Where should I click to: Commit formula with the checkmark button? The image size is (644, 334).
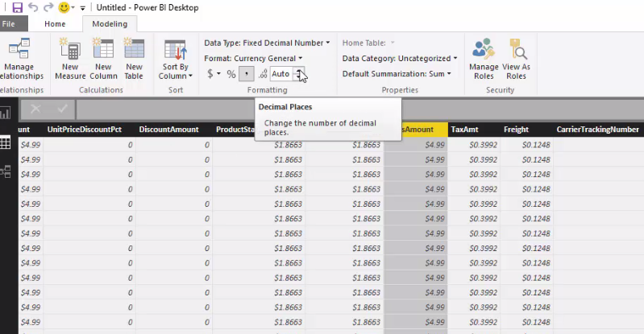tap(62, 109)
